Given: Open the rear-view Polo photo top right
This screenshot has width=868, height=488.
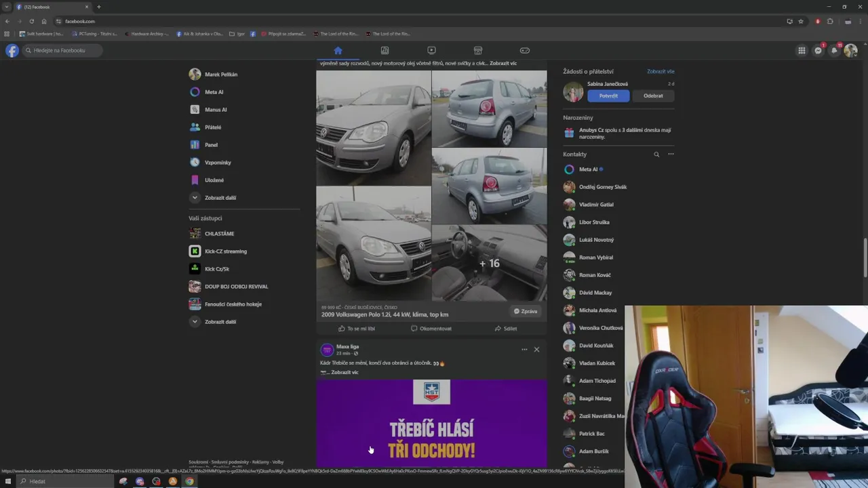Looking at the screenshot, I should point(490,108).
